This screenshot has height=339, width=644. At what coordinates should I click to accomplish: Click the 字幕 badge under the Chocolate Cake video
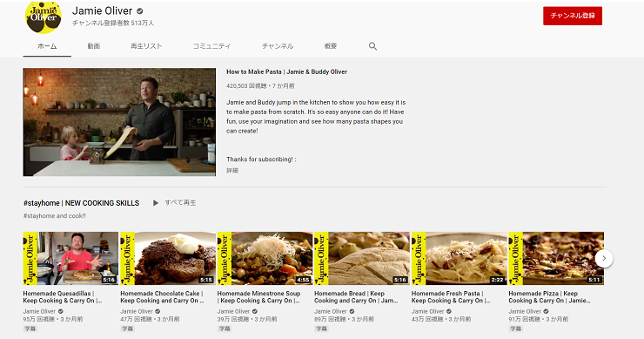coord(127,329)
